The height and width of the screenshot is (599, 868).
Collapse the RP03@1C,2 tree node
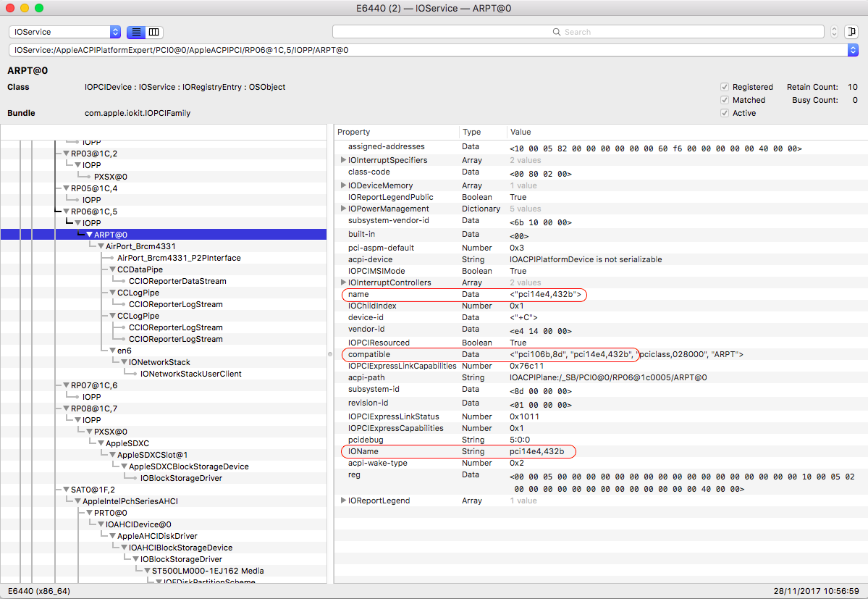coord(67,154)
